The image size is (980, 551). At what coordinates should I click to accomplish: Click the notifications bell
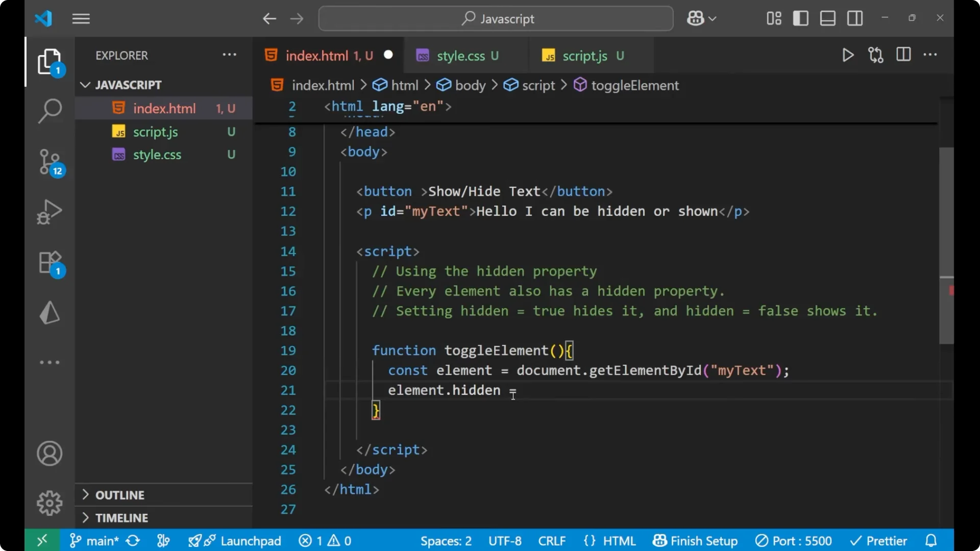pyautogui.click(x=931, y=540)
